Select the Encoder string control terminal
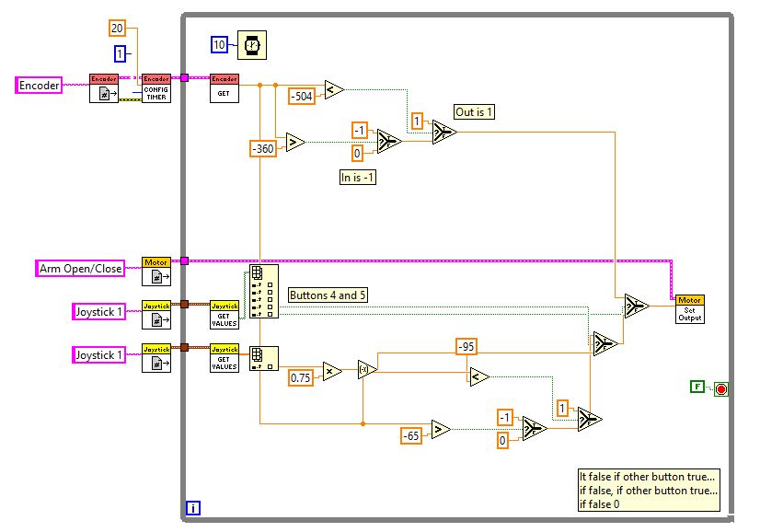This screenshot has height=532, width=760. (x=40, y=85)
